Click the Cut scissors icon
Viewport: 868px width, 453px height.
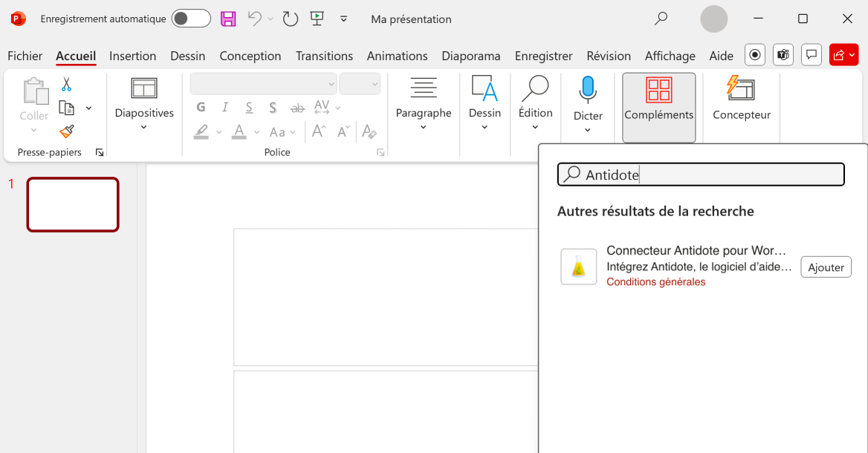(66, 85)
